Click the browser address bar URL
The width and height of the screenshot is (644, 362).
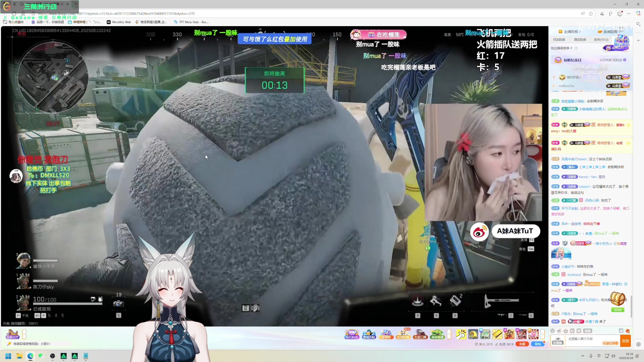pos(116,14)
